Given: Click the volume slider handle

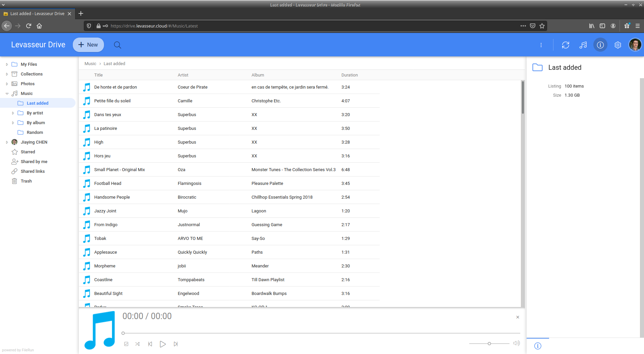Looking at the screenshot, I should pos(489,344).
